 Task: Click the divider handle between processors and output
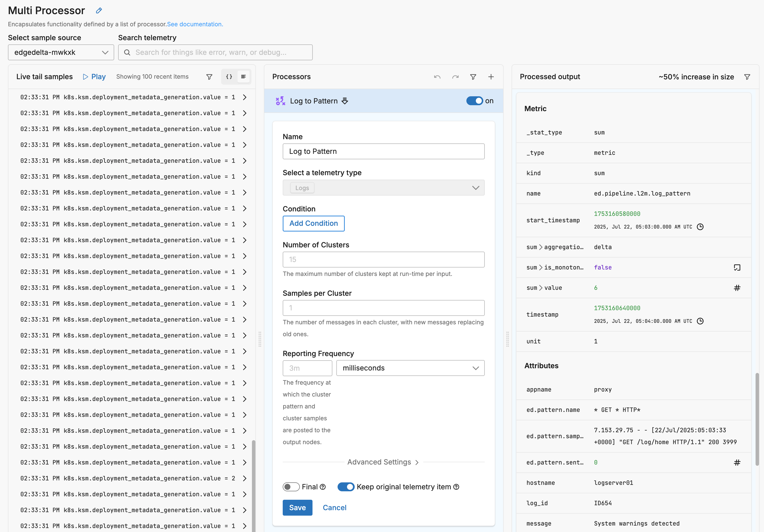507,339
